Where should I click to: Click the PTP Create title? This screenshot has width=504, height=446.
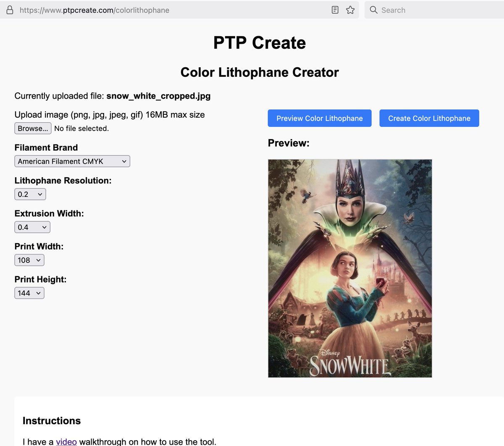click(260, 43)
